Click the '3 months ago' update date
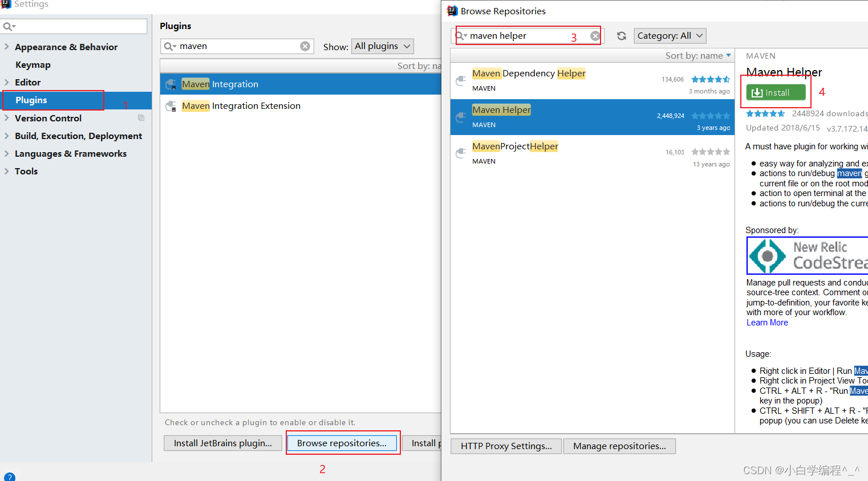Image resolution: width=868 pixels, height=481 pixels. click(x=709, y=91)
